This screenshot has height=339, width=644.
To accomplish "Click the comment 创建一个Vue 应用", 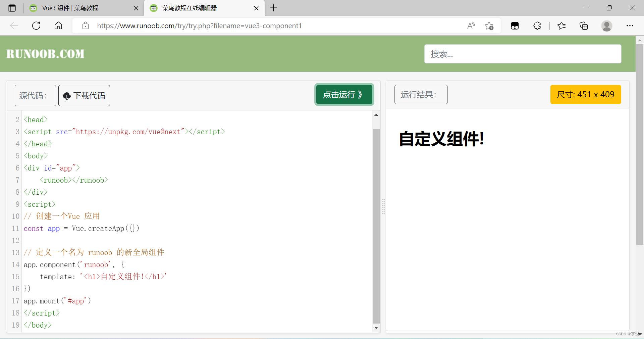I will tap(62, 216).
